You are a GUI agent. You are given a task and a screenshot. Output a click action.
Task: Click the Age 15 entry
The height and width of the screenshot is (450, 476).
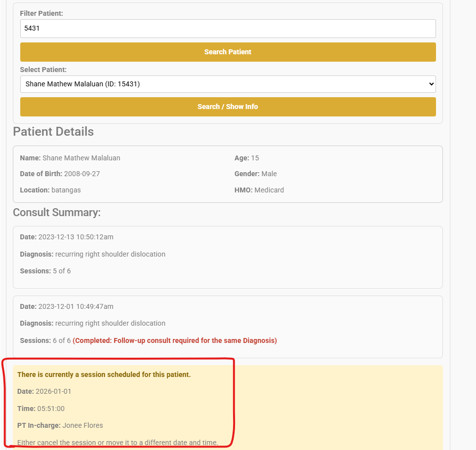246,158
